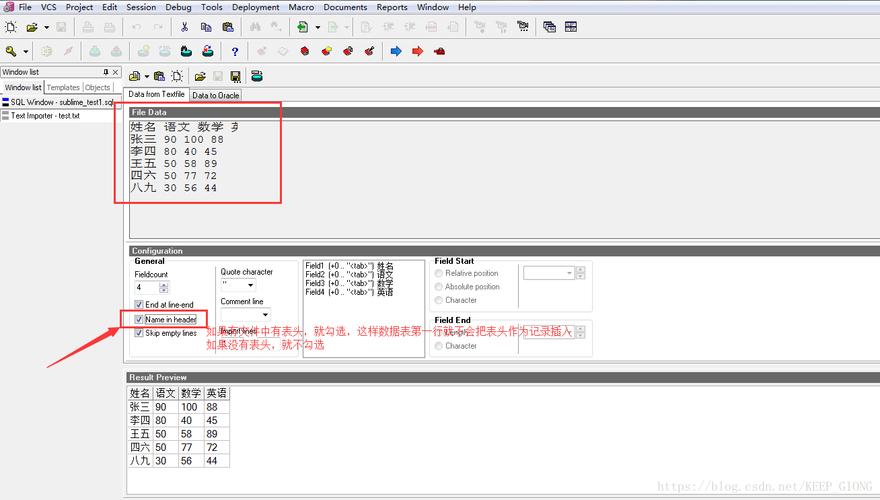The width and height of the screenshot is (880, 500).
Task: Click the Copy icon in main toolbar
Action: 206,27
